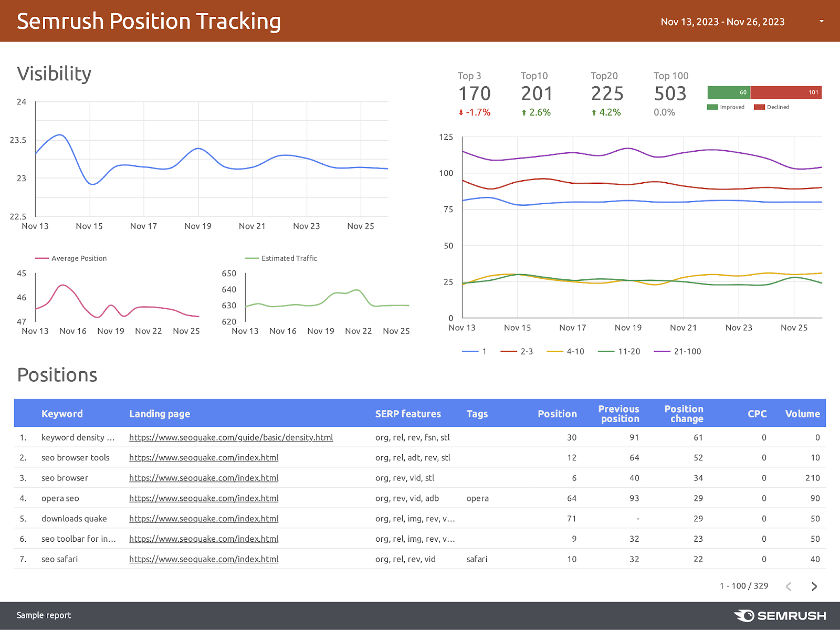The width and height of the screenshot is (840, 630).
Task: Click the green Improved segment of the bar
Action: point(729,92)
